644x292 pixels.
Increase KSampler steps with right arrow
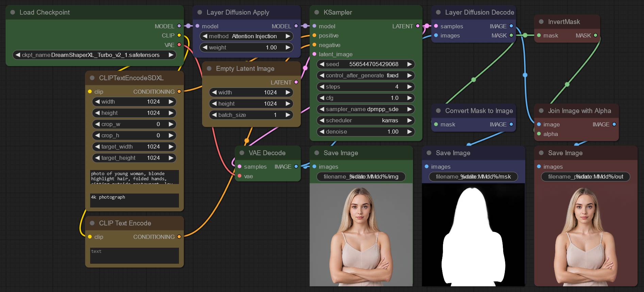click(410, 87)
